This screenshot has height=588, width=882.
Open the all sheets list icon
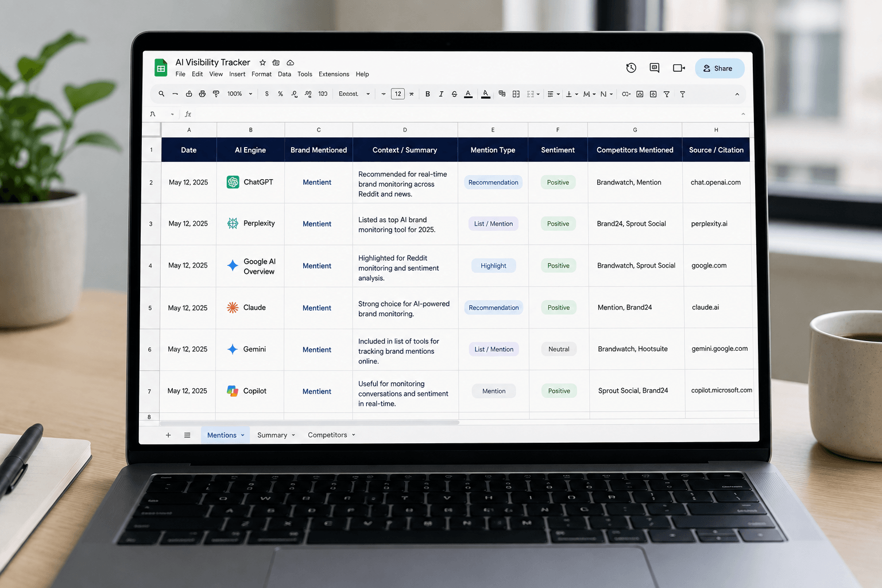click(187, 435)
